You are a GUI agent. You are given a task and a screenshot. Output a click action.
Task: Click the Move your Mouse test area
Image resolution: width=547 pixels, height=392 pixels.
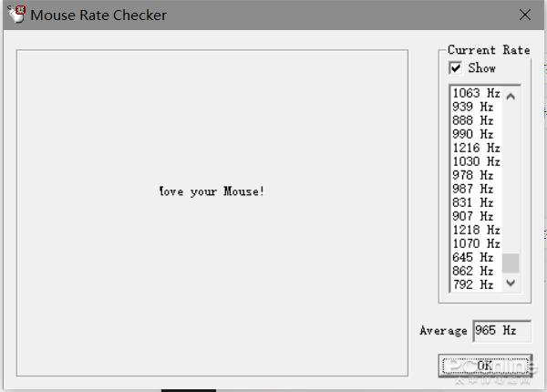[x=212, y=212]
